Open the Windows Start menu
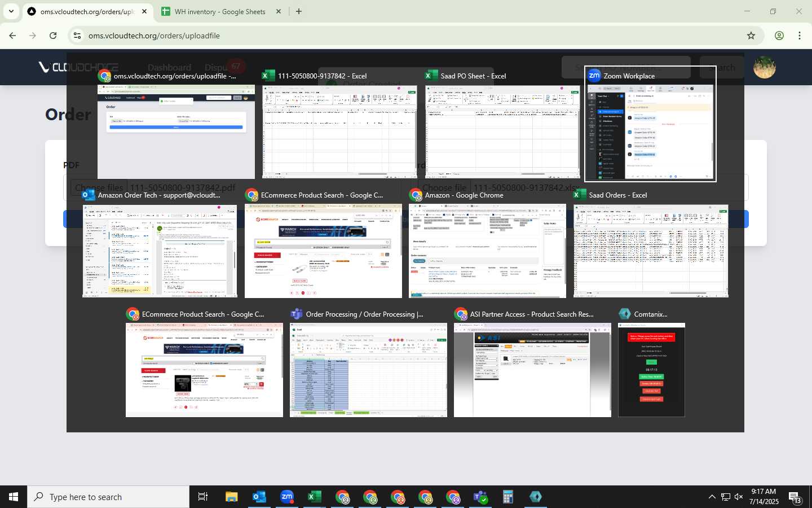The width and height of the screenshot is (812, 508). [14, 497]
